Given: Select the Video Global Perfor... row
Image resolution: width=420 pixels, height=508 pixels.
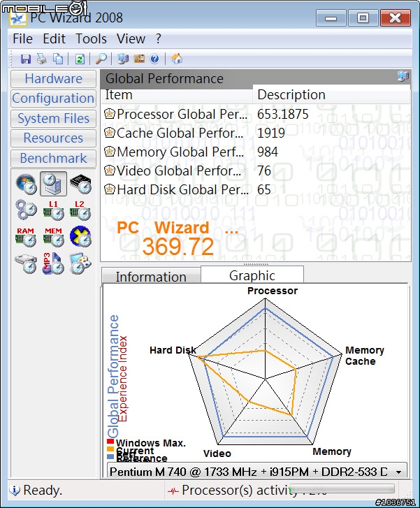Looking at the screenshot, I should [256, 170].
